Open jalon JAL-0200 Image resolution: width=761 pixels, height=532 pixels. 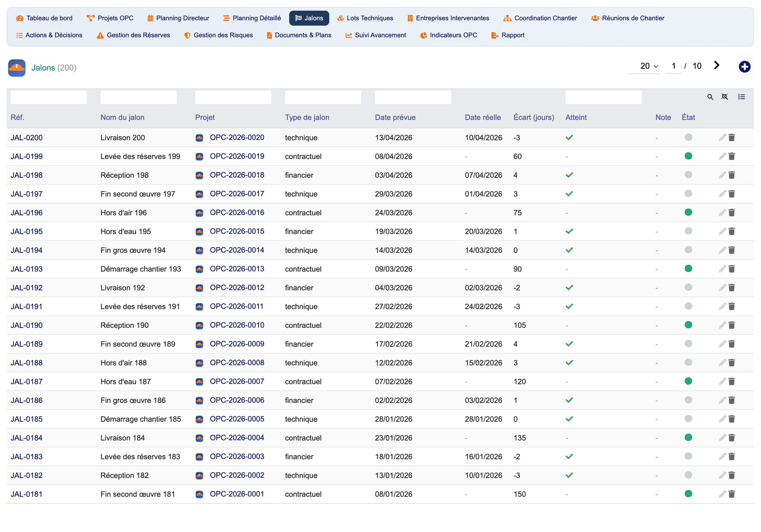[27, 138]
